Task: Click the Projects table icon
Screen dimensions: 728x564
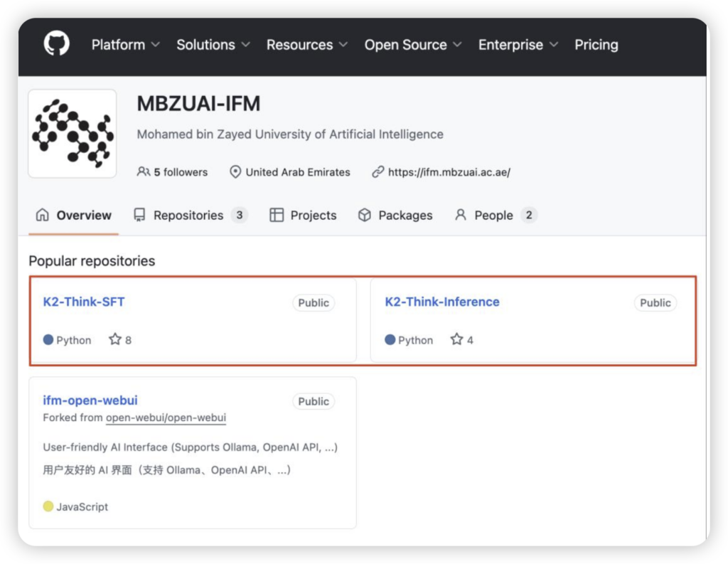Action: [277, 215]
